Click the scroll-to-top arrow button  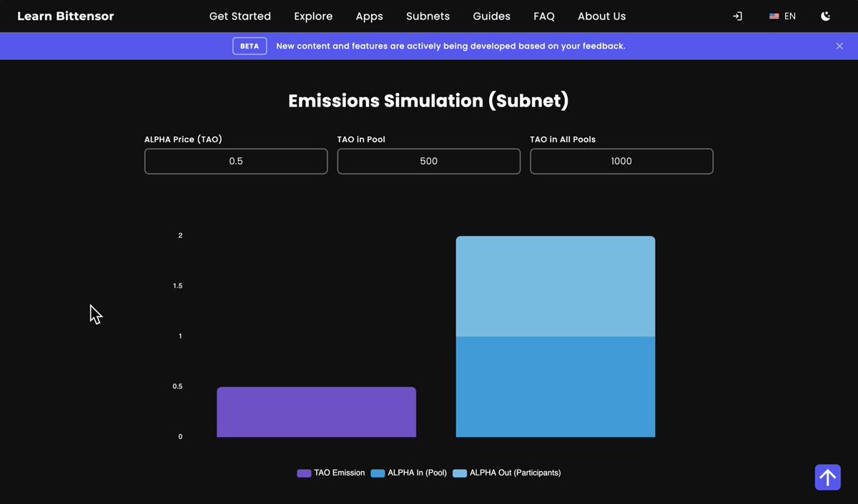(x=828, y=477)
